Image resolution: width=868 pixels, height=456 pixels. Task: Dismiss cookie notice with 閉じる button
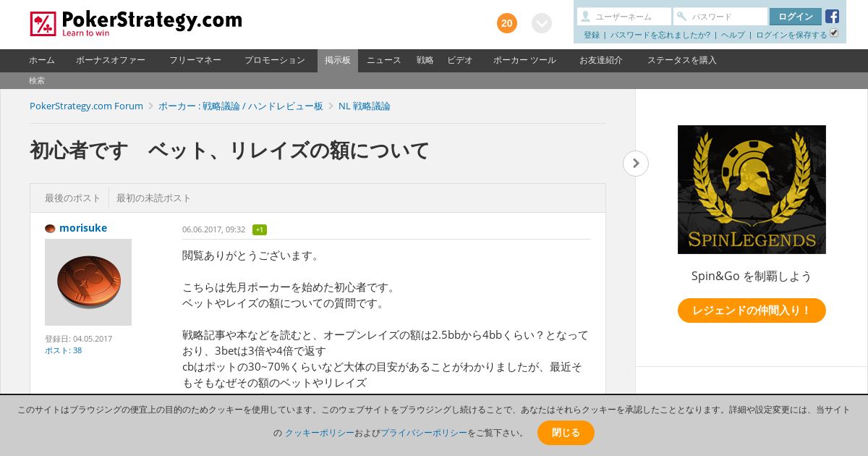click(566, 433)
